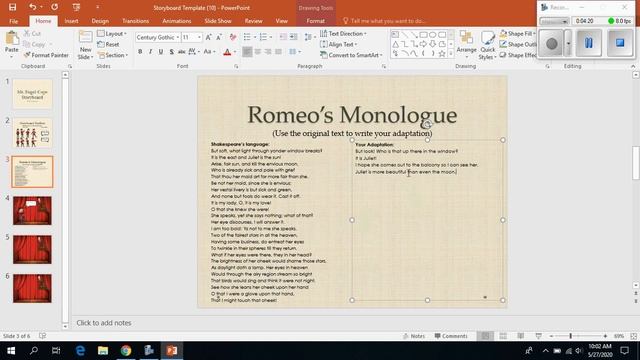This screenshot has height=360, width=640.
Task: Open the Text Direction dropdown
Action: click(343, 33)
